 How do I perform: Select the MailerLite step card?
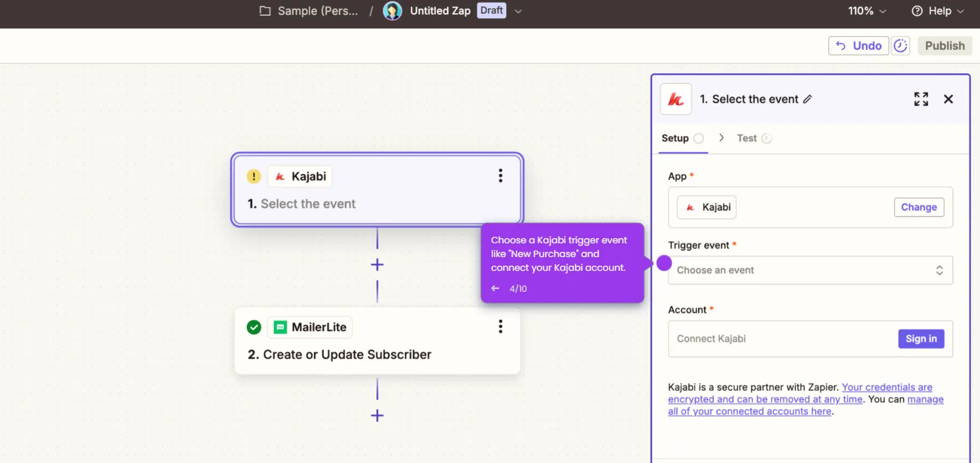[377, 341]
